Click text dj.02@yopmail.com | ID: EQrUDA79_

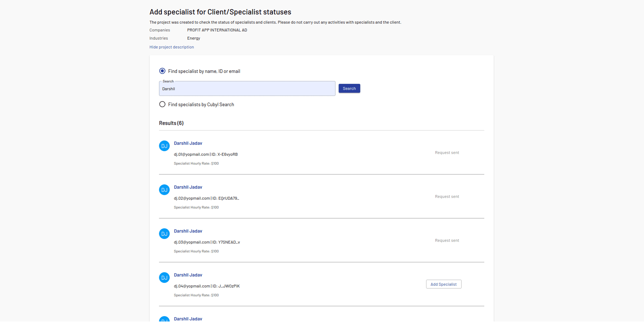click(x=206, y=198)
